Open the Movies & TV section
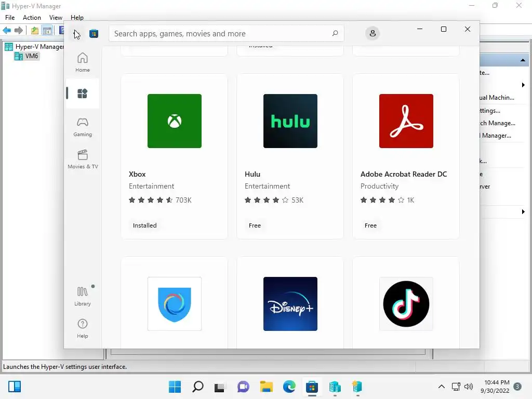The width and height of the screenshot is (532, 399). (83, 159)
